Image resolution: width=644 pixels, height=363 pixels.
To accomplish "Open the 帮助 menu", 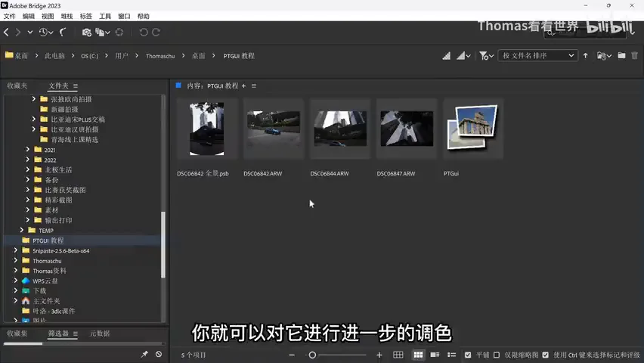I will click(x=144, y=16).
